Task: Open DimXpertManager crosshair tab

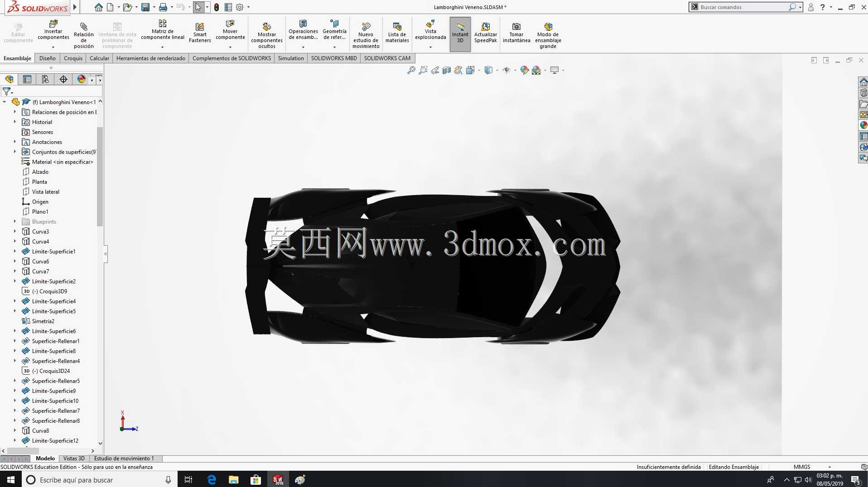Action: tap(63, 79)
